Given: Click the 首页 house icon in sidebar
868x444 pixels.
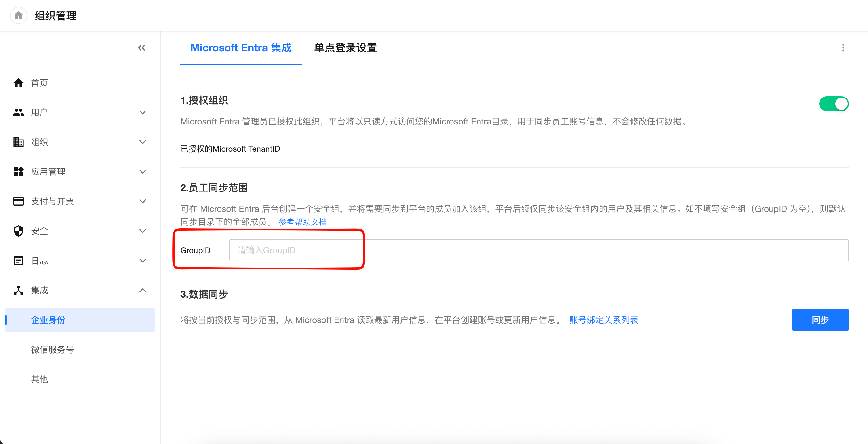Looking at the screenshot, I should coord(19,82).
